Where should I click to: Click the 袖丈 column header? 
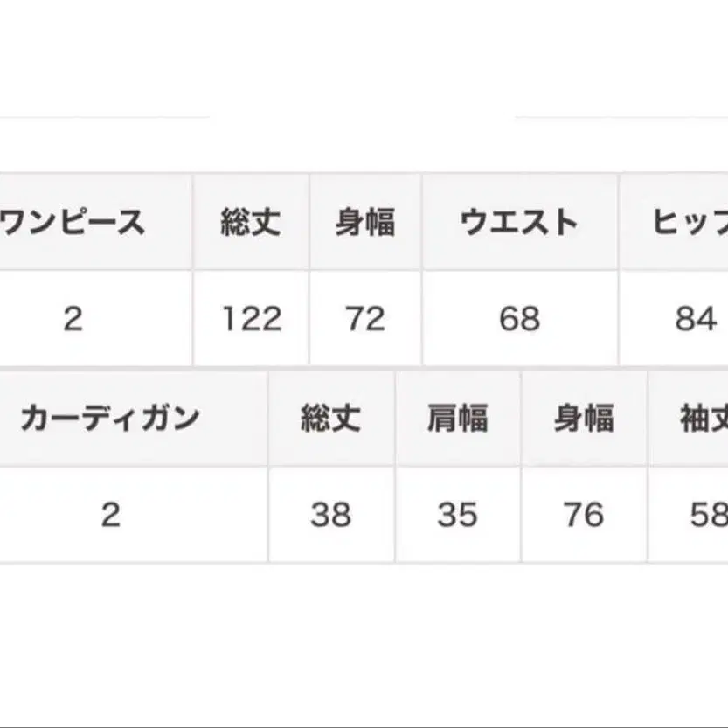click(704, 419)
